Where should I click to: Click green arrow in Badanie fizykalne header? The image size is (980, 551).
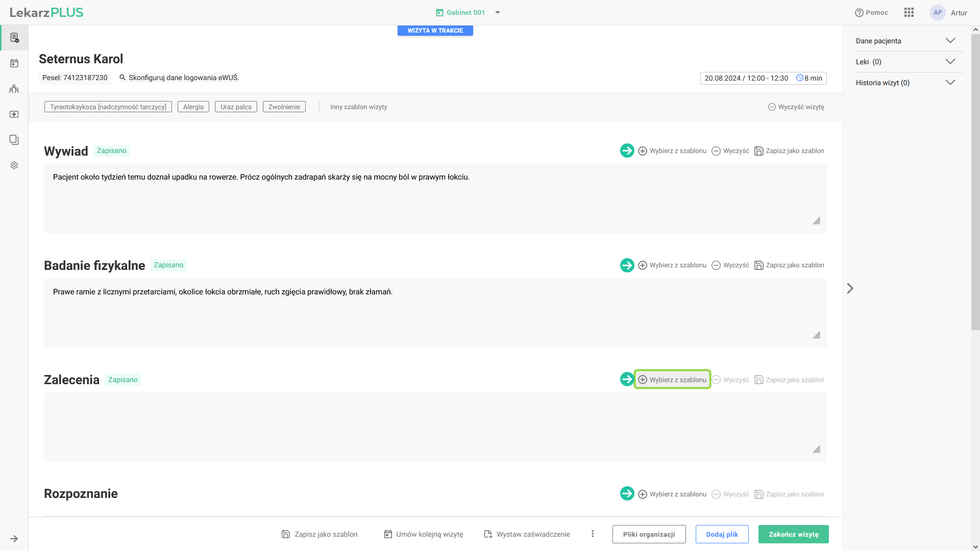coord(627,265)
